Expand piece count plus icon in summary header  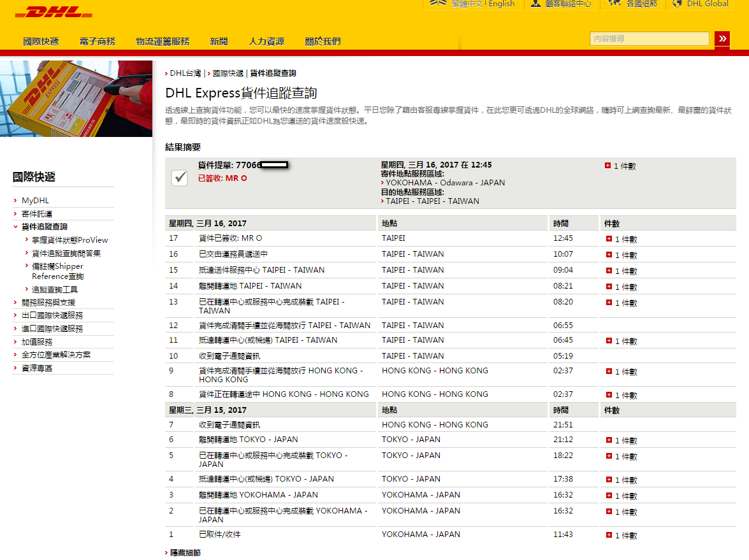pyautogui.click(x=607, y=166)
